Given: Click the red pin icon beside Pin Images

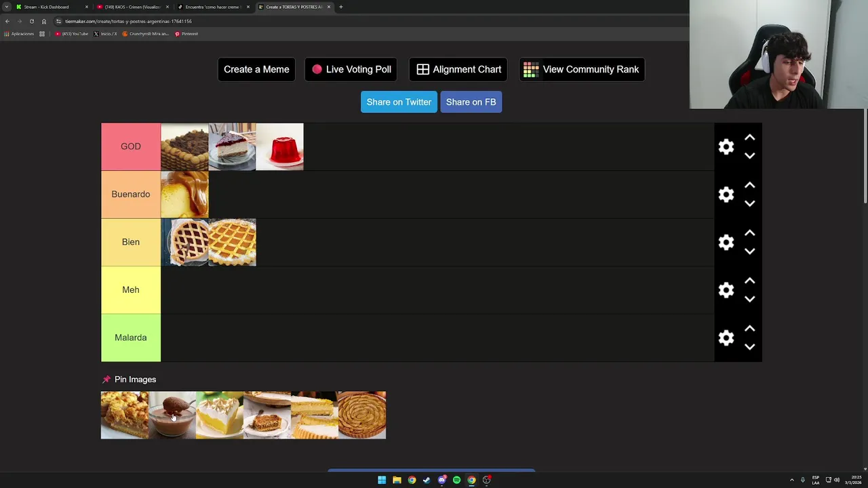Looking at the screenshot, I should [x=106, y=380].
